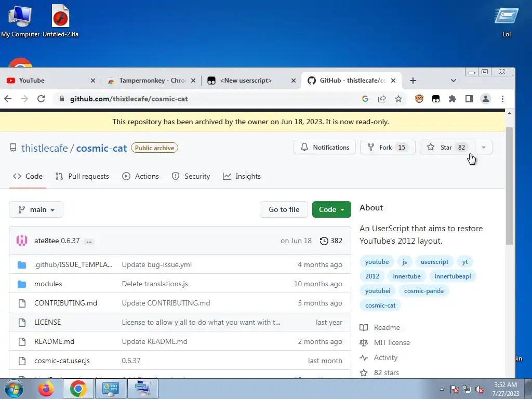Switch to the YouTube tab
Viewport: 532px width, 399px height.
click(47, 81)
